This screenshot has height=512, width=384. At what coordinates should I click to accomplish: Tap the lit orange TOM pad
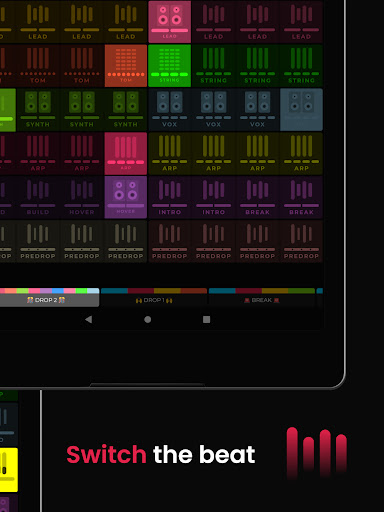[126, 66]
